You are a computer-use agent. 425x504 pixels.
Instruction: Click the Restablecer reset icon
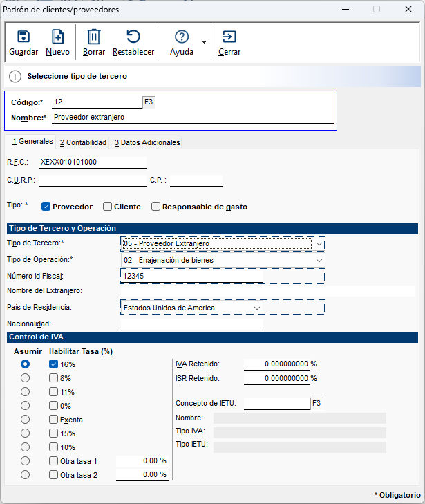tap(133, 37)
